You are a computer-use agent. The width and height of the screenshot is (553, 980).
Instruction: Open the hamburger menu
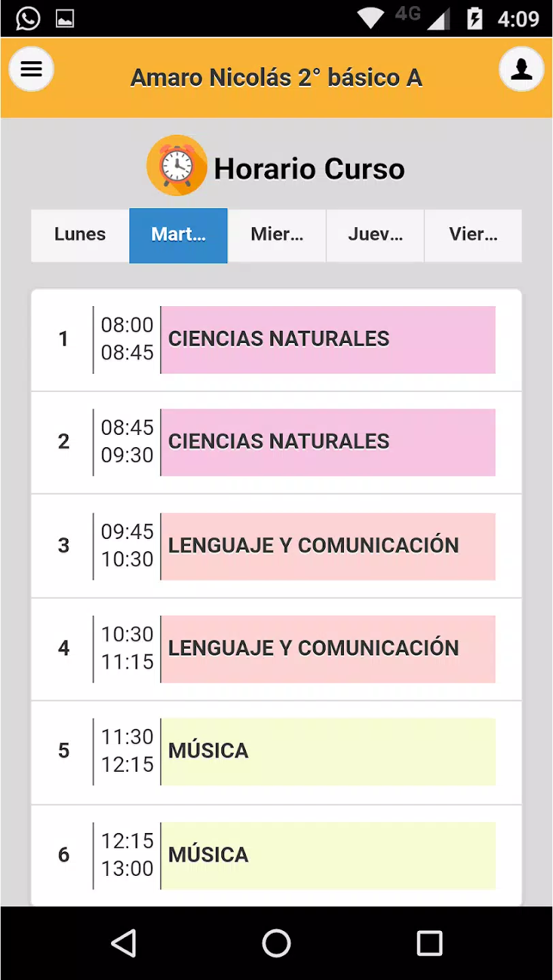(x=31, y=69)
